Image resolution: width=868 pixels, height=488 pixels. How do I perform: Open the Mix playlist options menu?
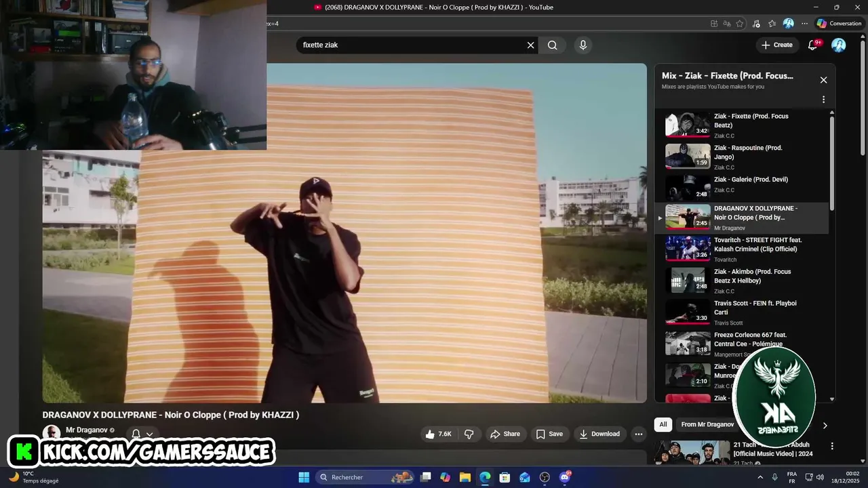point(823,100)
